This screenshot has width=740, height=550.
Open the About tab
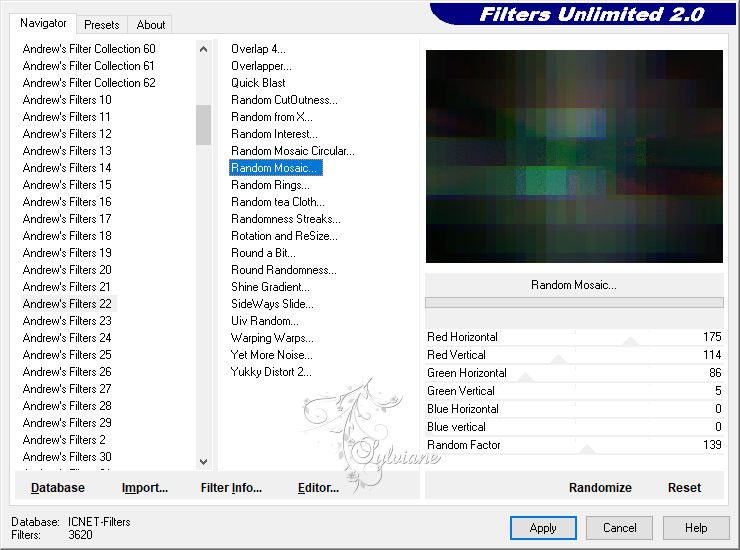point(151,25)
